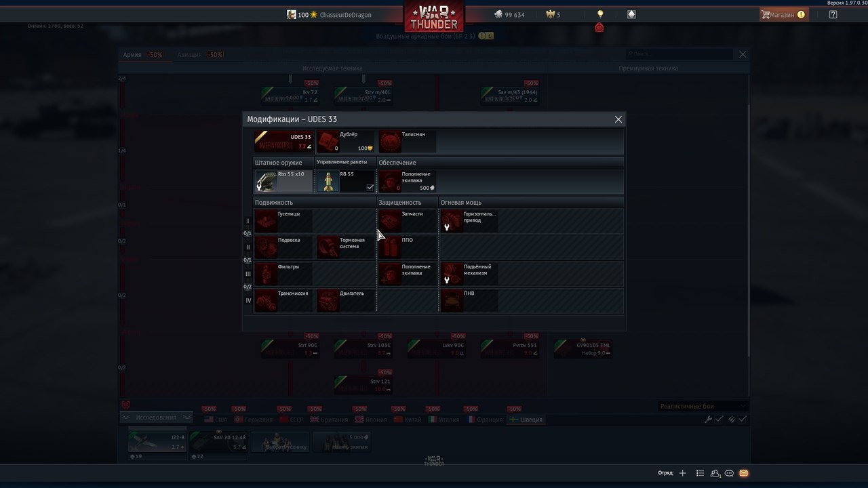Select Lvkv 90C in the research tree
868x488 pixels.
click(437, 349)
